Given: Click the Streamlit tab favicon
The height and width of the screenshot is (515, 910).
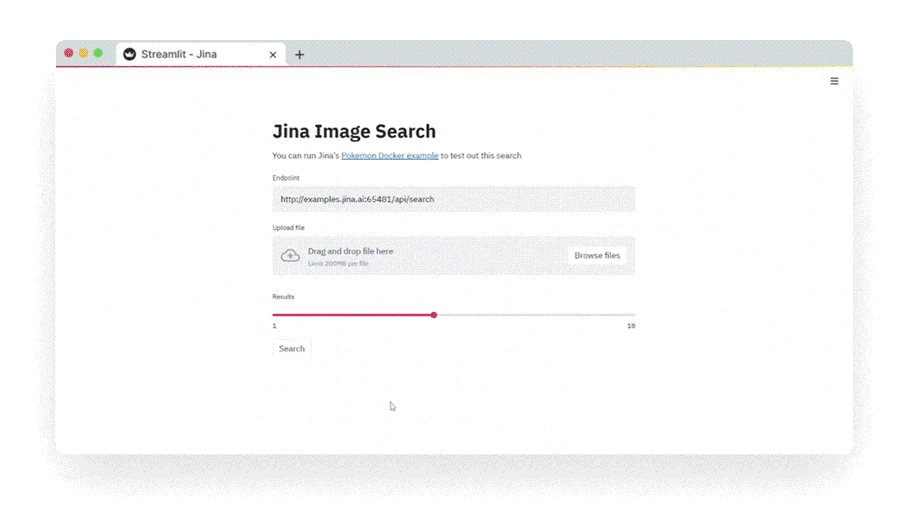Looking at the screenshot, I should click(129, 54).
